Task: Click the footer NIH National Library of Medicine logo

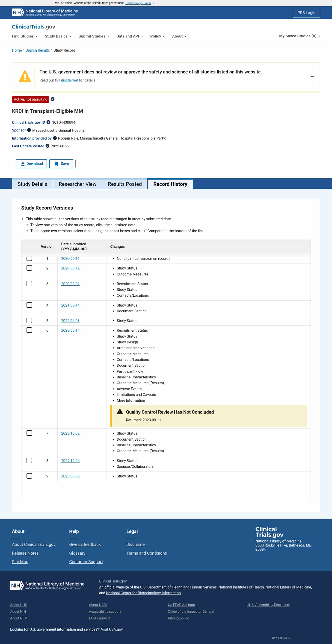Action: [47, 585]
